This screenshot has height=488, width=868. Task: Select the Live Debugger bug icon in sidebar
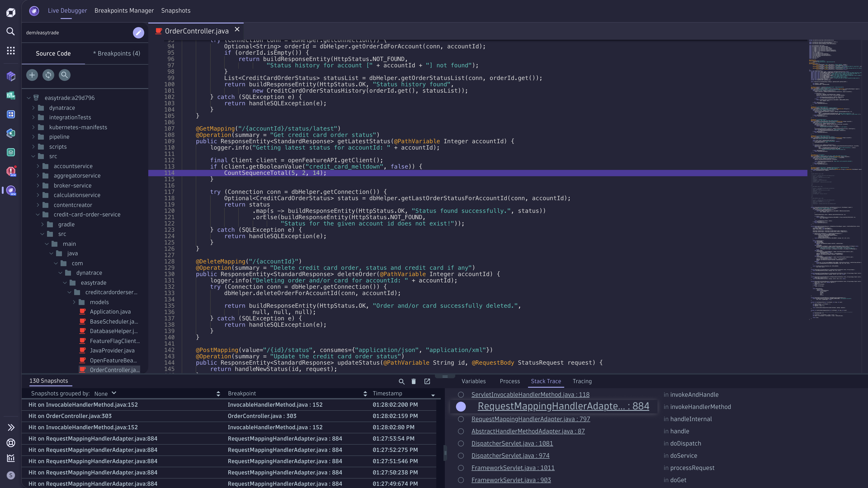(10, 191)
